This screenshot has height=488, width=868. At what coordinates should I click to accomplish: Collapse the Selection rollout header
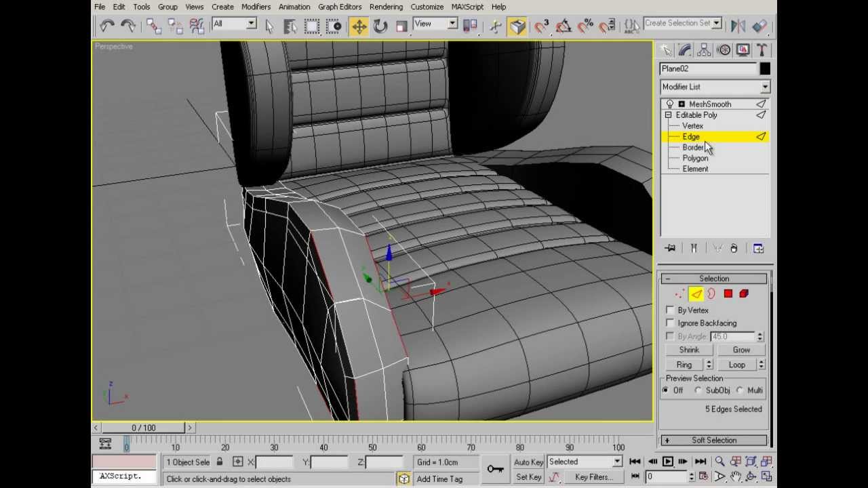(714, 279)
